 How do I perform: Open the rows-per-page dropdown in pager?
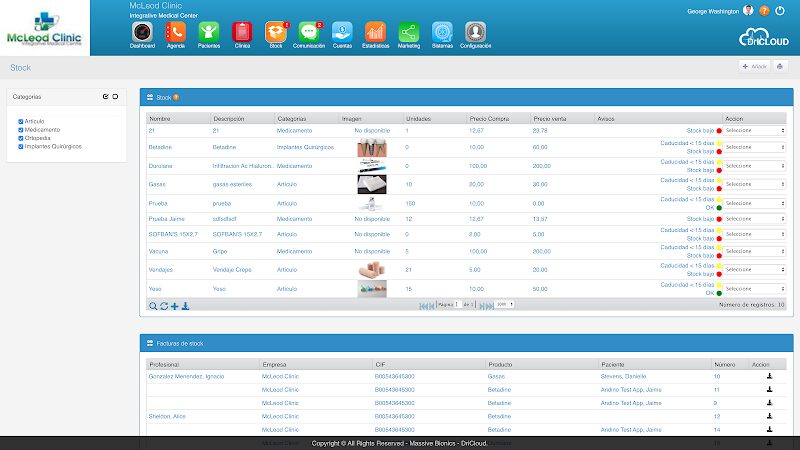[x=505, y=304]
